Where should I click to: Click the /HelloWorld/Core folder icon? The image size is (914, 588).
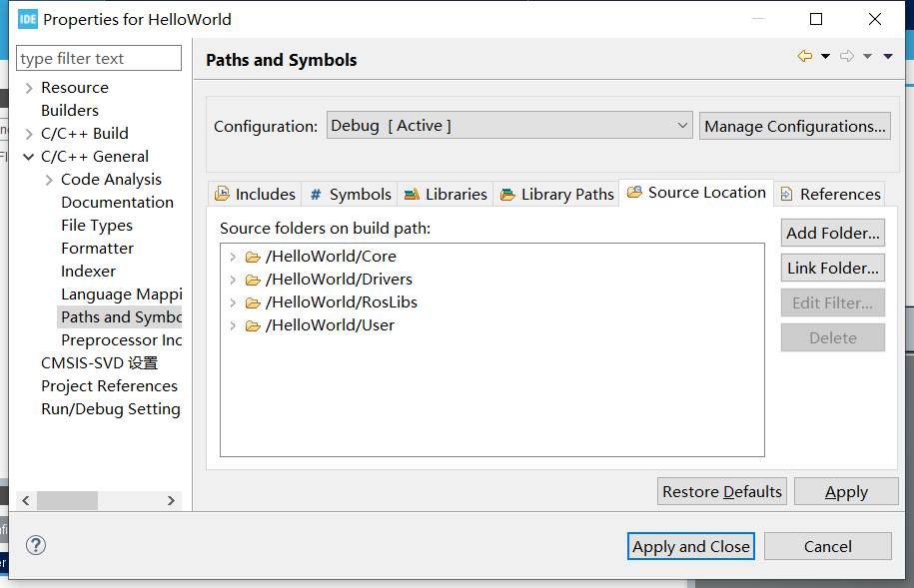[x=253, y=257]
